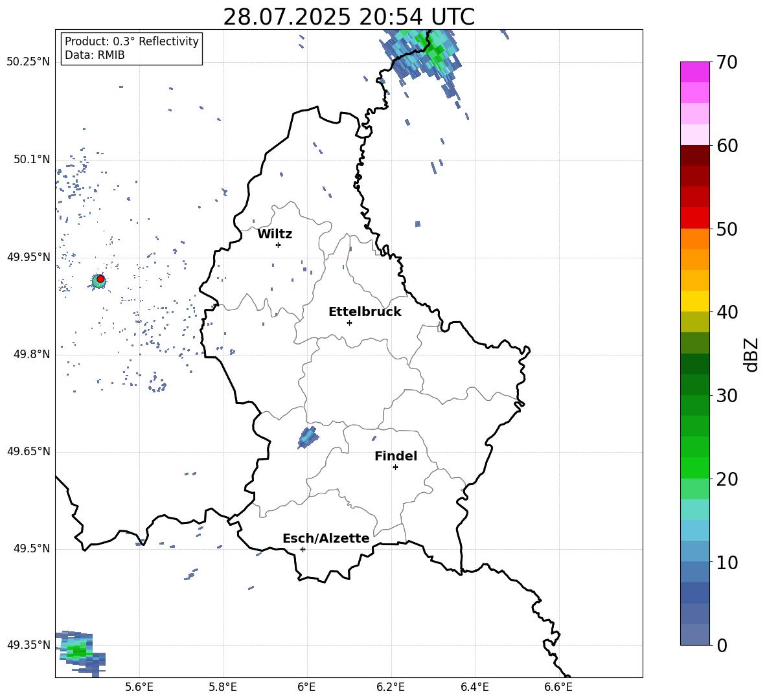Click the Ettelbruck city label

coord(365,312)
